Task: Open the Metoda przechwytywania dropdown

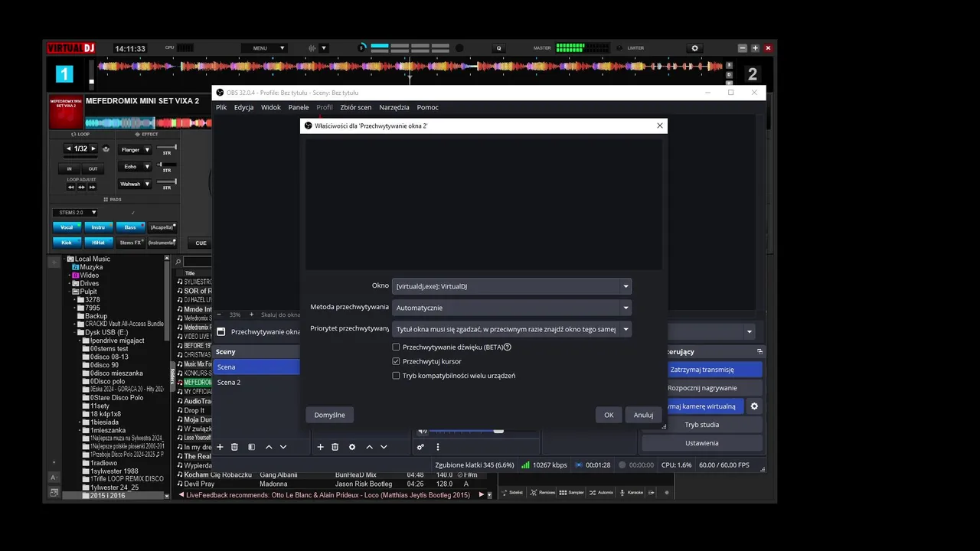Action: tap(511, 308)
